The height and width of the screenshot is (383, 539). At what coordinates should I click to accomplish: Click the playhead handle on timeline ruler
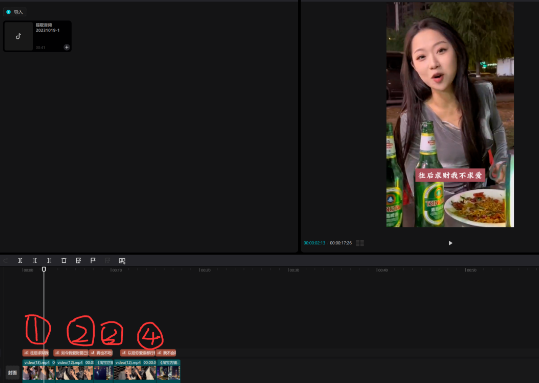pyautogui.click(x=44, y=270)
